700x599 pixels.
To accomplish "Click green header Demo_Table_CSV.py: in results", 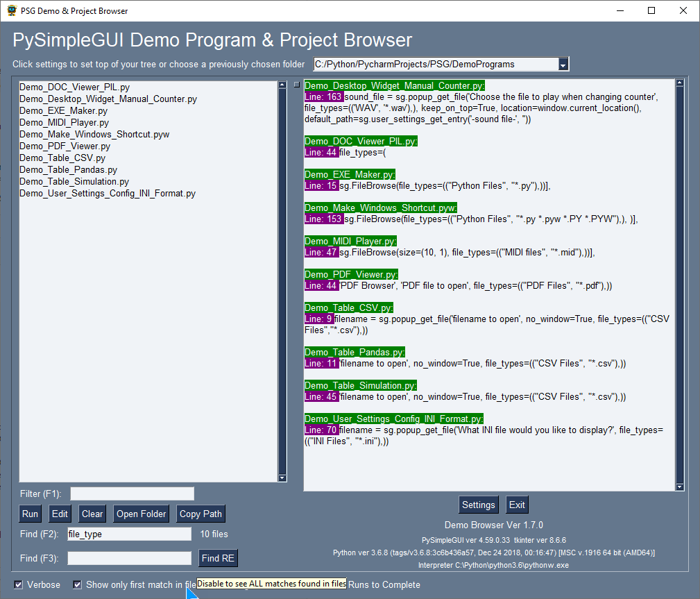I will tap(349, 307).
